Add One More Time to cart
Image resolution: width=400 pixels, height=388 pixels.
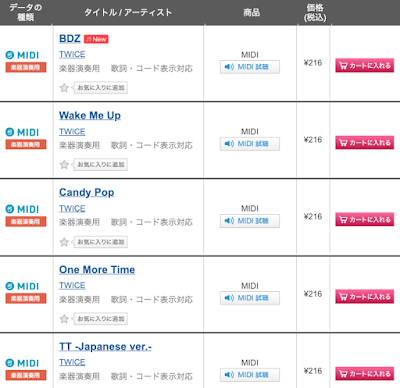point(365,297)
